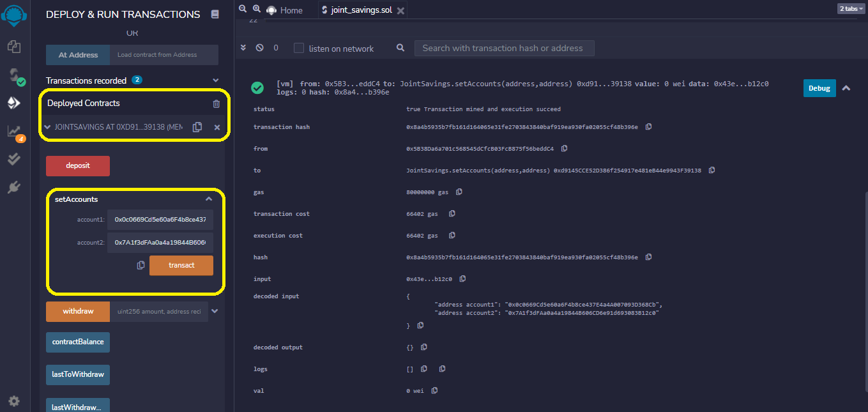Click the Transactions recorded count badge 2
The width and height of the screenshot is (868, 412).
[x=137, y=80]
